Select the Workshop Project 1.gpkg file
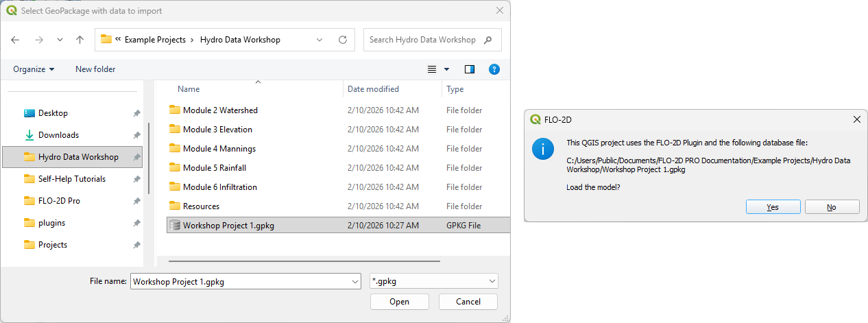 coord(228,226)
